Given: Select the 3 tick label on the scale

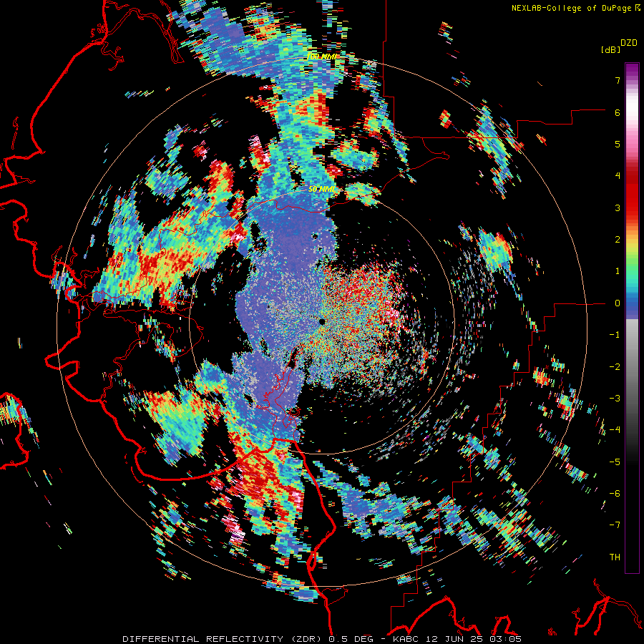Looking at the screenshot, I should (618, 208).
